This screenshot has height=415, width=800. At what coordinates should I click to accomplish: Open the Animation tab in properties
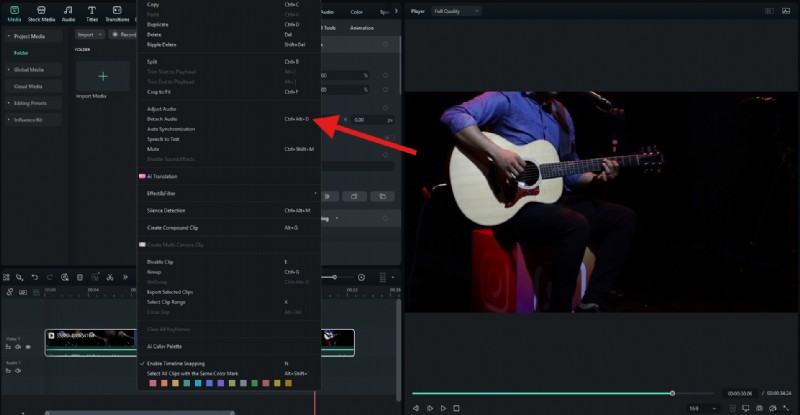(x=362, y=28)
